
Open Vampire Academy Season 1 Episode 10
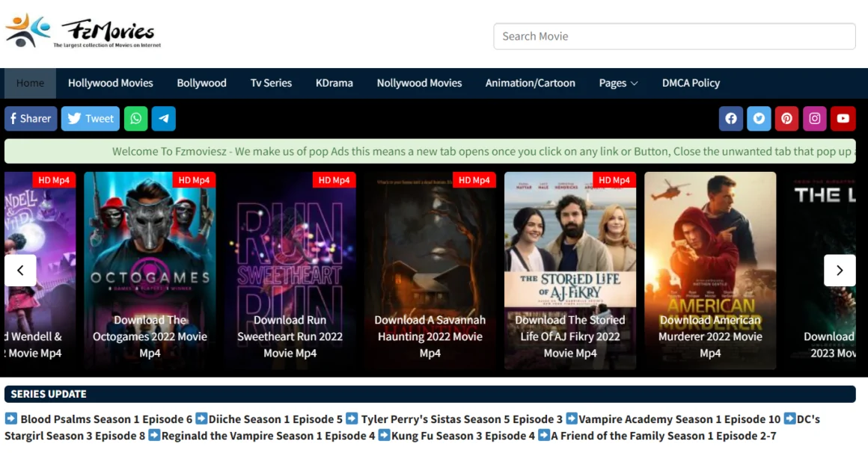[x=679, y=419]
